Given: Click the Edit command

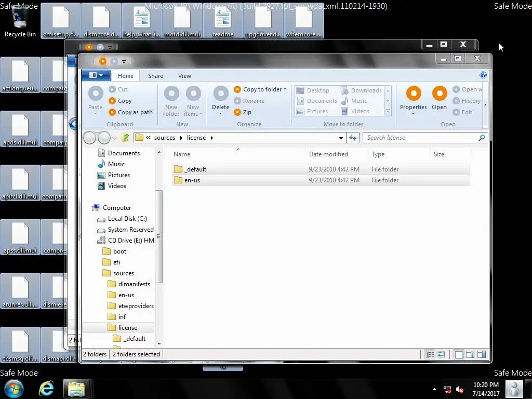Looking at the screenshot, I should [x=462, y=112].
